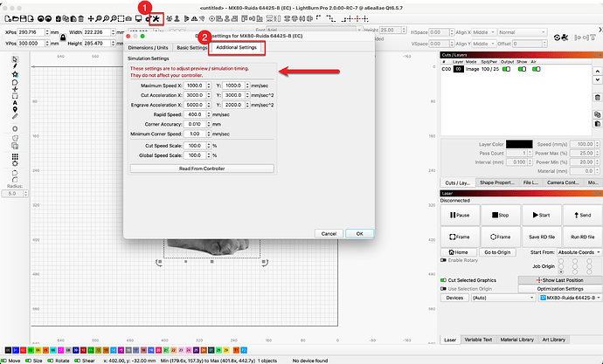The width and height of the screenshot is (603, 364).
Task: Select the Measure ruler tool
Action: coord(15,116)
